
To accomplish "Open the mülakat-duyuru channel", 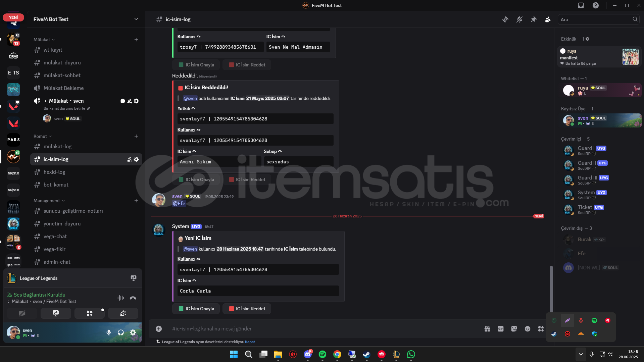I will click(86, 63).
